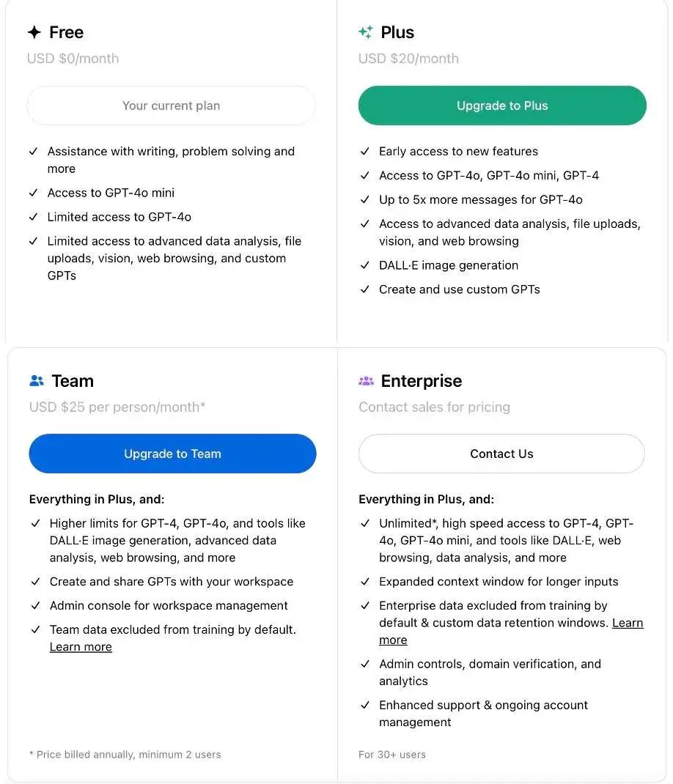Click the Free plan star icon
Screen dimensions: 673x784
pyautogui.click(x=34, y=32)
